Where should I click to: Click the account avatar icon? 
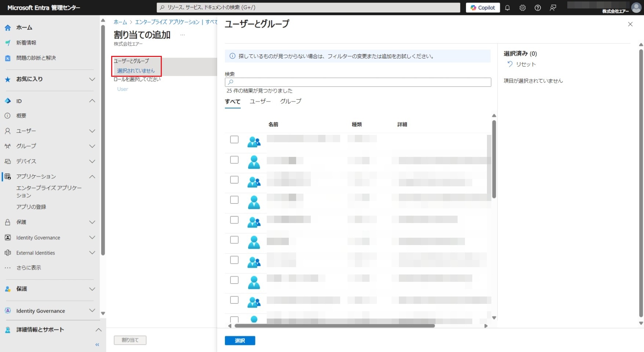[636, 7]
